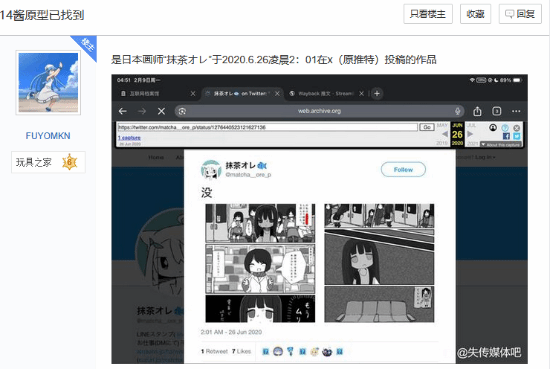
Task: Click the Wayback Twitter share icon
Action: pos(517,136)
